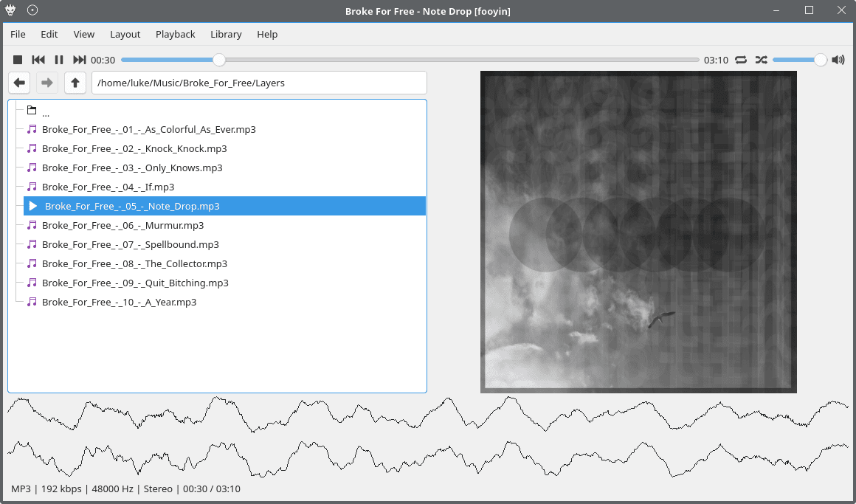
Task: Go up to the parent directory
Action: coord(75,83)
